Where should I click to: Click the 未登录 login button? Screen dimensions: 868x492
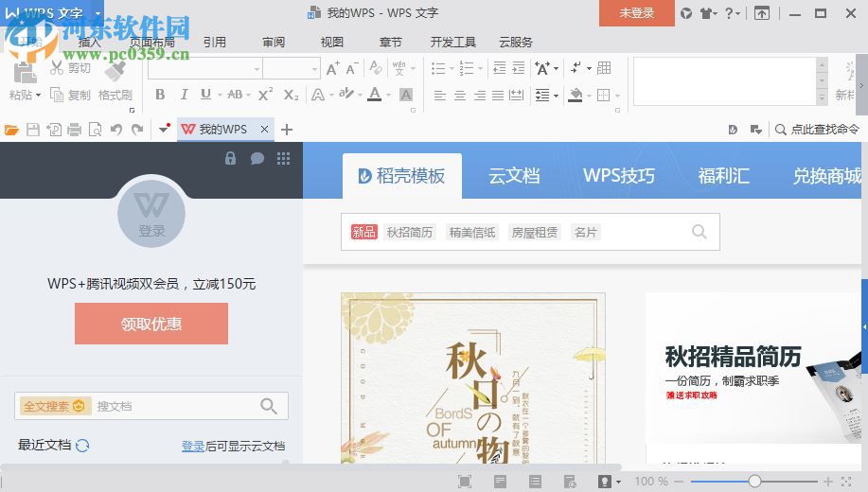click(x=637, y=12)
